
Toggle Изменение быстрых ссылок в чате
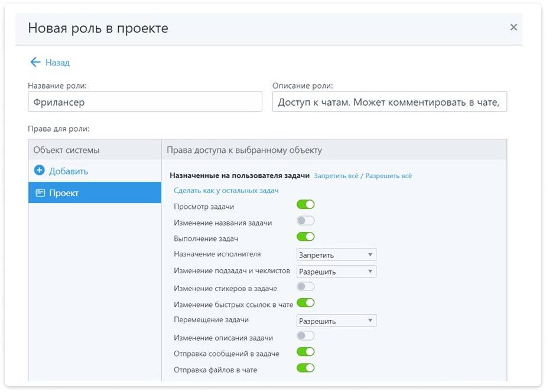[305, 303]
